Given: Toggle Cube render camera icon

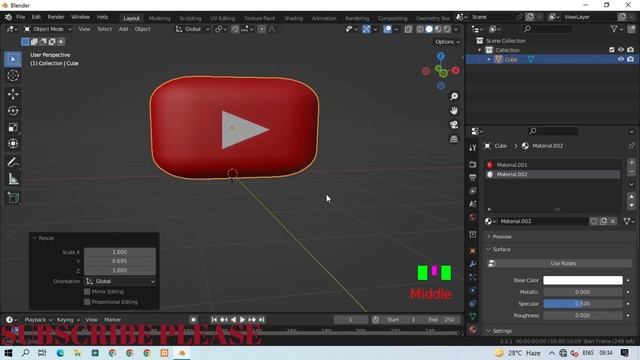Looking at the screenshot, I should click(631, 60).
